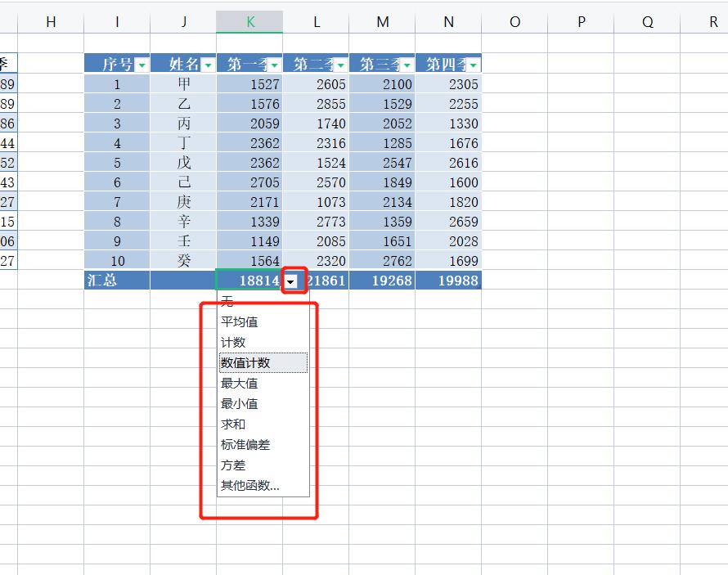The height and width of the screenshot is (575, 728).
Task: Click the cell containing name 甲
Action: 183,83
